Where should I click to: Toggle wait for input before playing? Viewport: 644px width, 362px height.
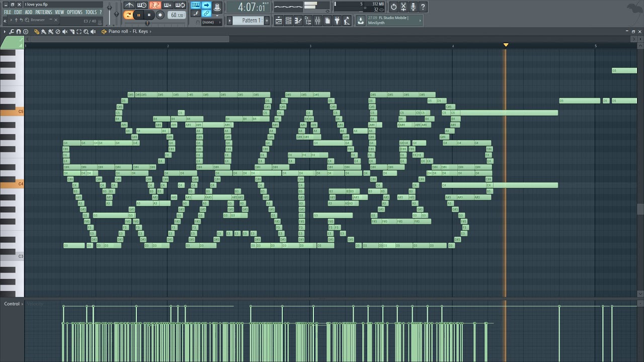click(x=142, y=5)
